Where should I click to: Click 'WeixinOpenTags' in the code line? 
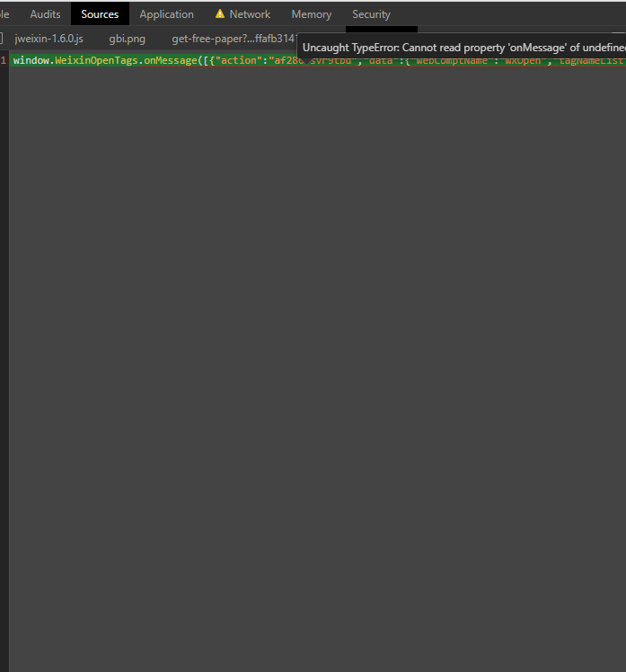pos(96,60)
